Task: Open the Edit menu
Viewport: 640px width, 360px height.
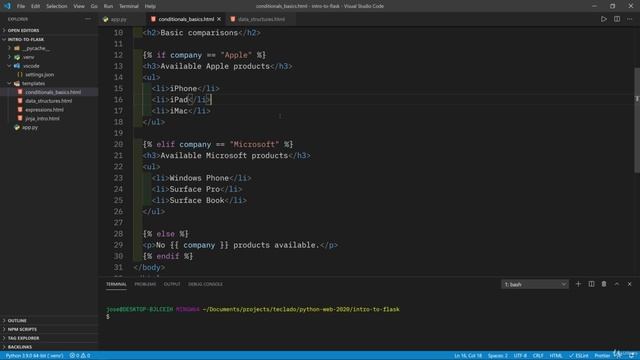Action: tap(36, 6)
